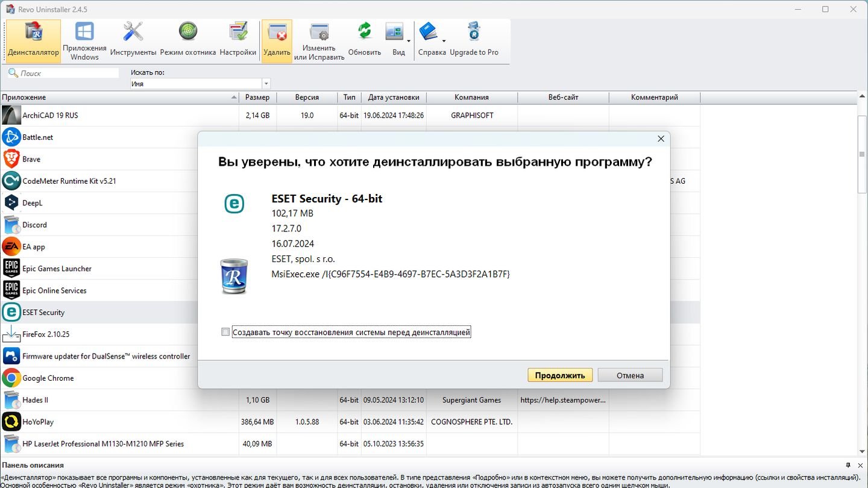The width and height of the screenshot is (868, 488).
Task: Open Приложения Windows toolbar button
Action: pyautogui.click(x=84, y=41)
